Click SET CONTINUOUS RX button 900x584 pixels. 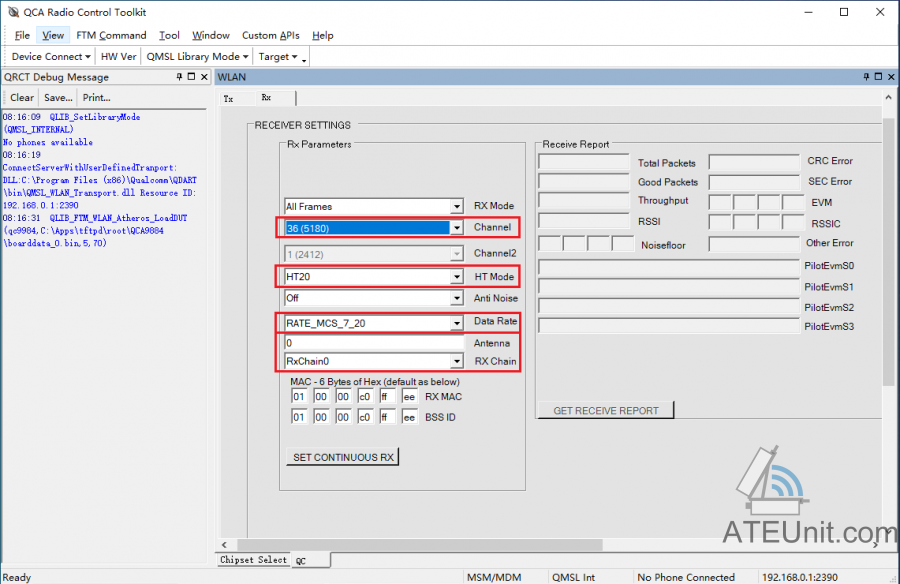click(x=343, y=457)
